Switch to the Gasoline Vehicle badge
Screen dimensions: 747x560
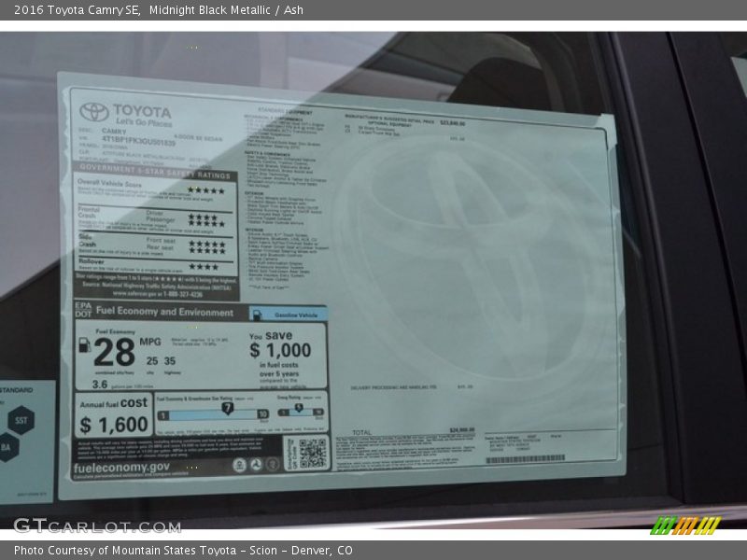294,314
